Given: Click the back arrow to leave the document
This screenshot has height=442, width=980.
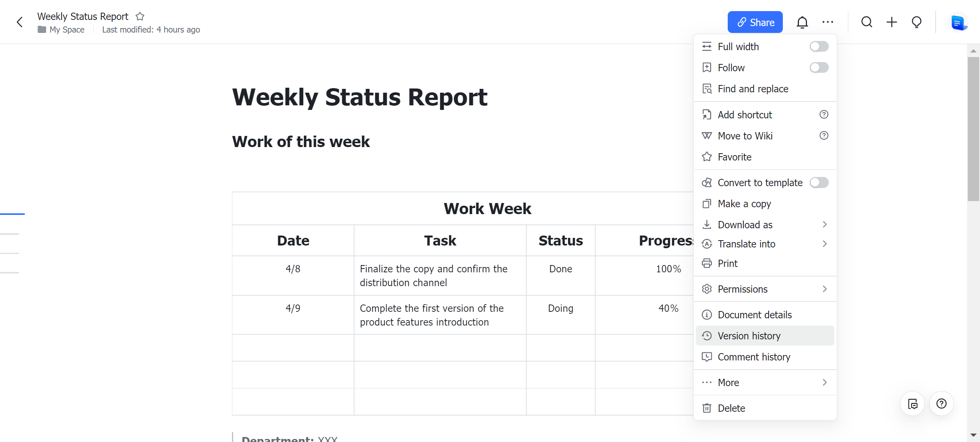Looking at the screenshot, I should coord(20,22).
